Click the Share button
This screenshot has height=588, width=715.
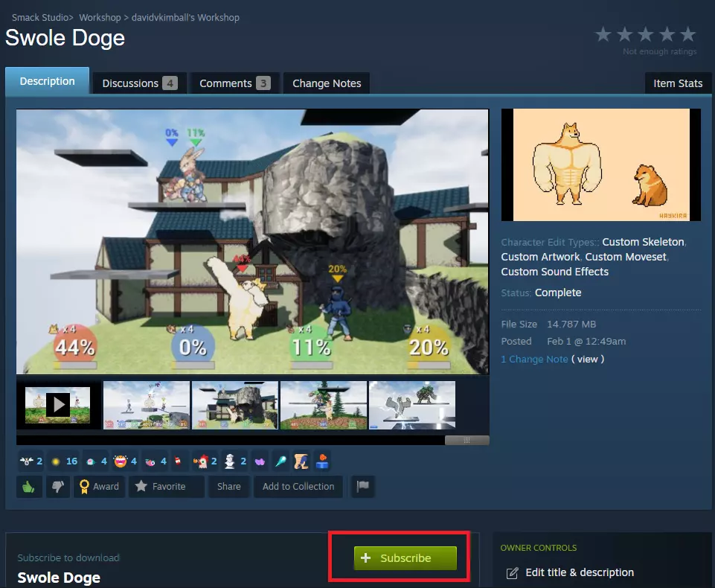tap(229, 487)
